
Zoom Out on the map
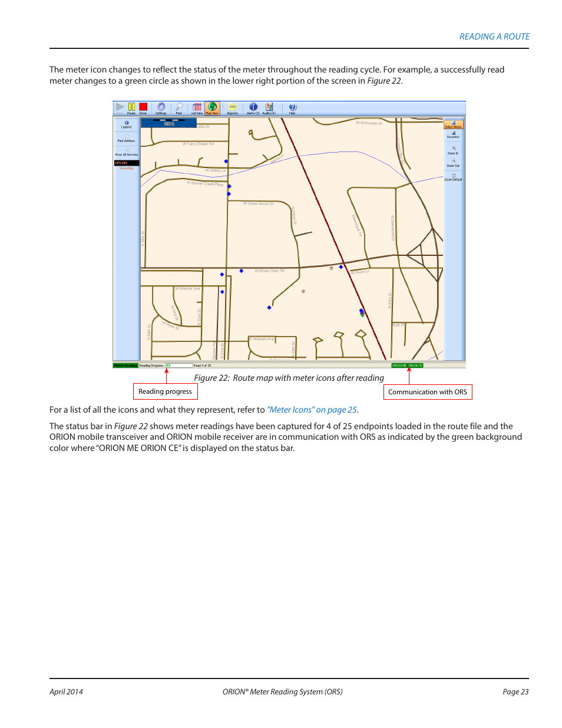pyautogui.click(x=453, y=163)
